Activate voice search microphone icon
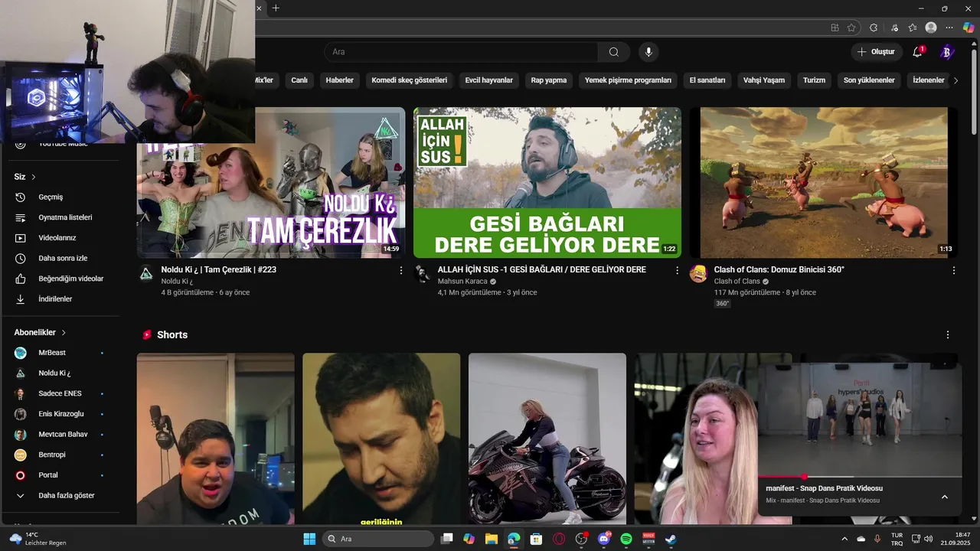The width and height of the screenshot is (980, 551). 648,52
